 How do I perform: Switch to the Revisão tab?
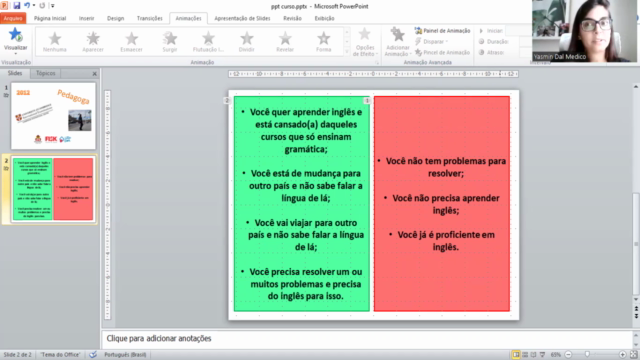pyautogui.click(x=292, y=18)
